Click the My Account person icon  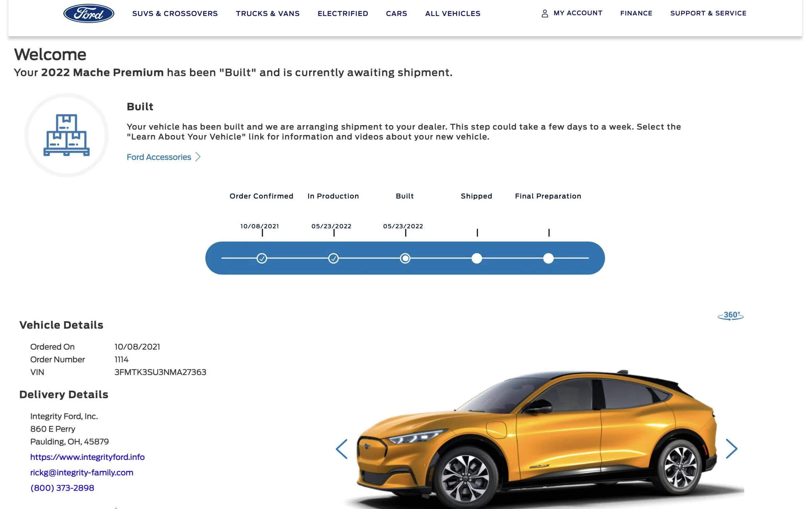[545, 14]
